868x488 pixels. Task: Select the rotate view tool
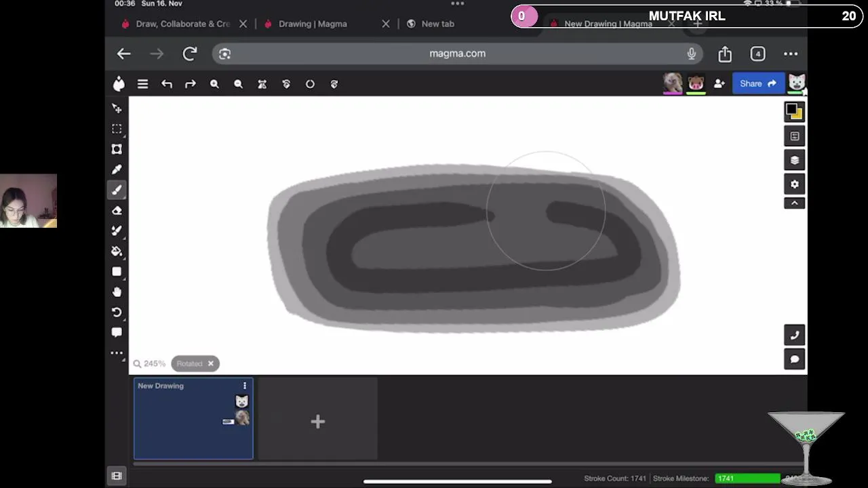[117, 312]
